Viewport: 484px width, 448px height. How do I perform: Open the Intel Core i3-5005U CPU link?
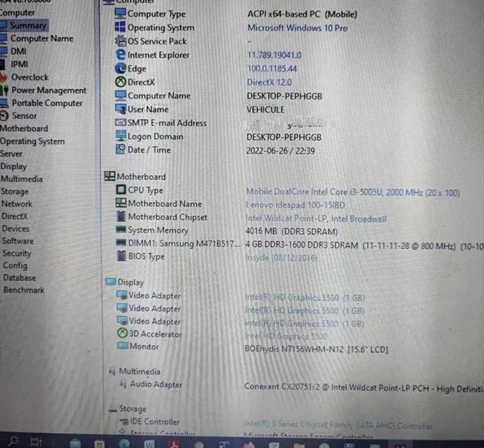pyautogui.click(x=353, y=192)
